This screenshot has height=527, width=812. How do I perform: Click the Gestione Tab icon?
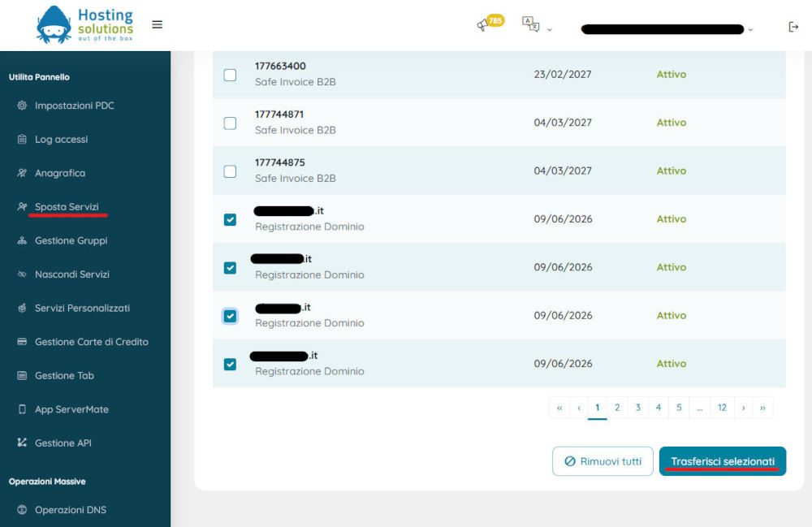pos(22,375)
